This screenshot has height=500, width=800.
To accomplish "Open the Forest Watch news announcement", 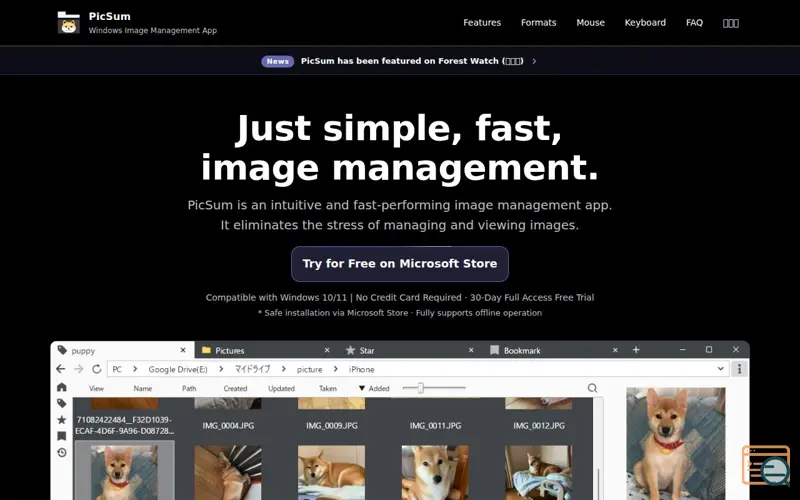I will 412,61.
